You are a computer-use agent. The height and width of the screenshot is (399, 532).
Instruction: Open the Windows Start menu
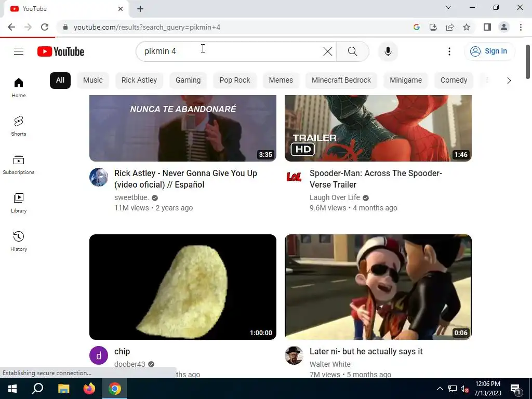click(12, 389)
